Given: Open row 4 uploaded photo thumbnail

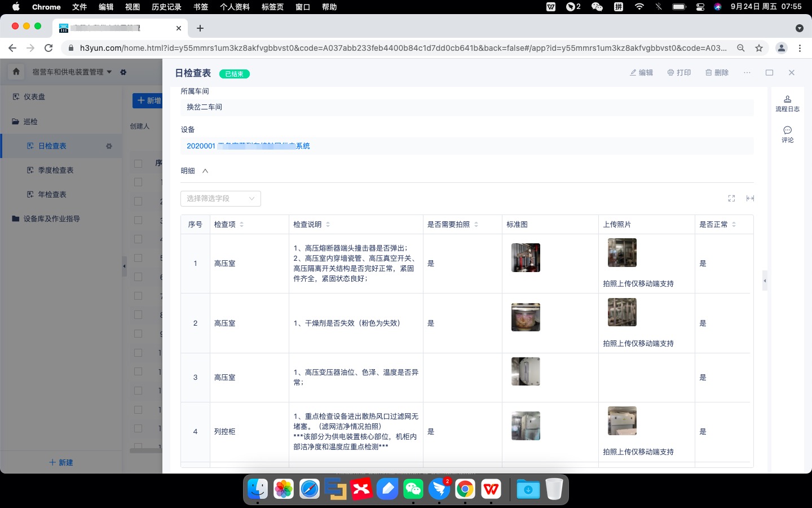Looking at the screenshot, I should coord(622,421).
